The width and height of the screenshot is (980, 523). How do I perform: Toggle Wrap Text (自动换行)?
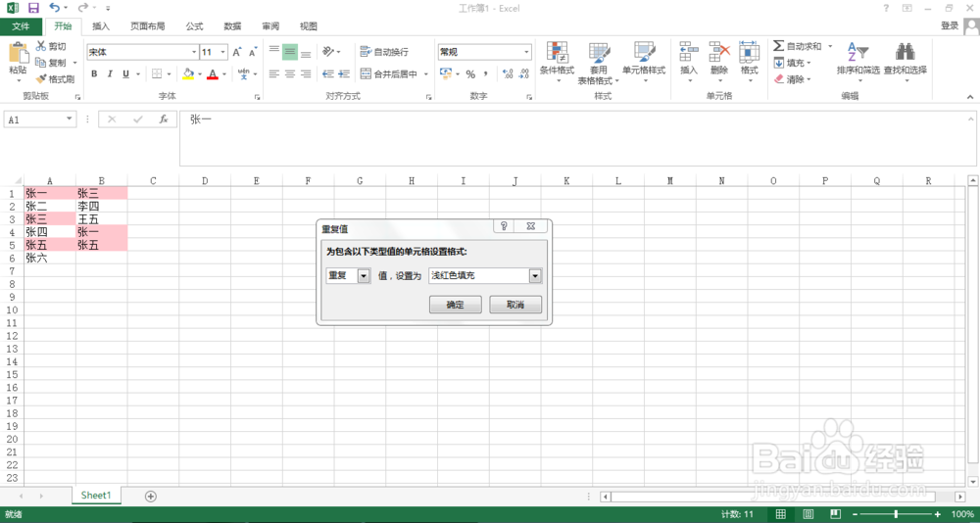point(384,52)
